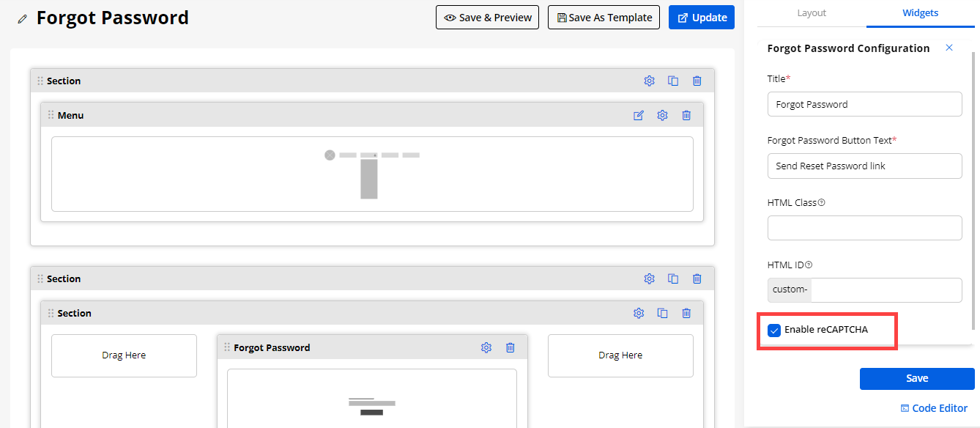Image resolution: width=980 pixels, height=428 pixels.
Task: Click the HTML ID help icon
Action: point(809,265)
